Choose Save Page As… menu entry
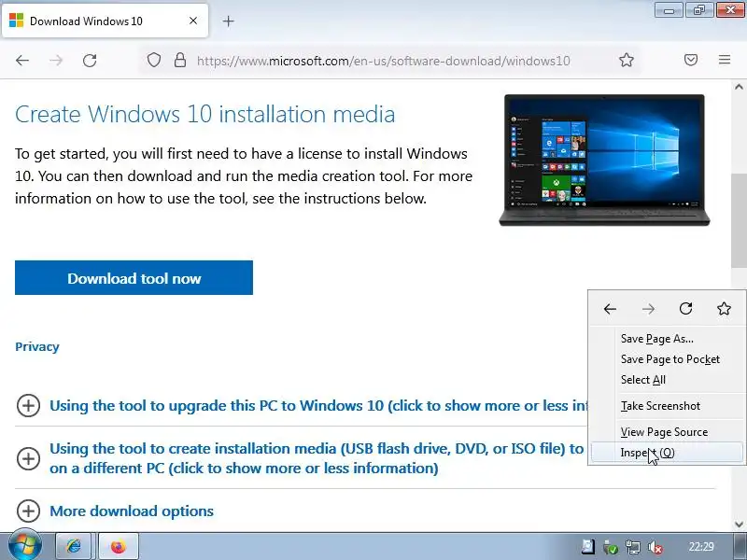The width and height of the screenshot is (747, 560). point(667,339)
